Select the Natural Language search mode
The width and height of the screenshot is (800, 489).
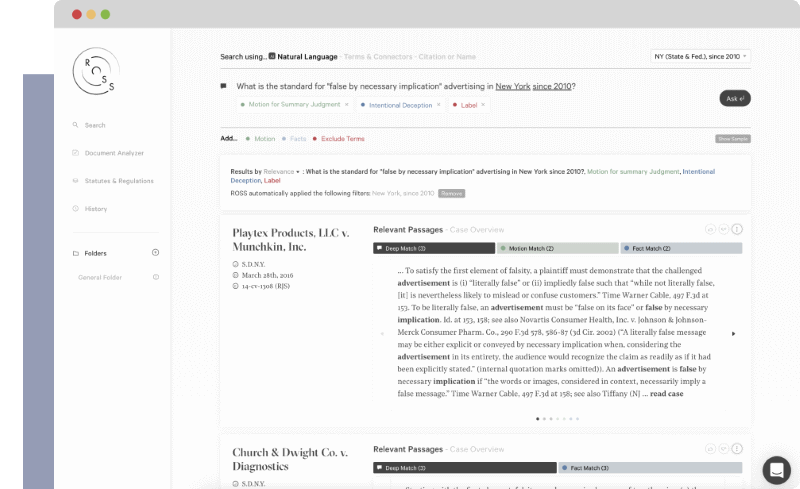click(x=307, y=56)
